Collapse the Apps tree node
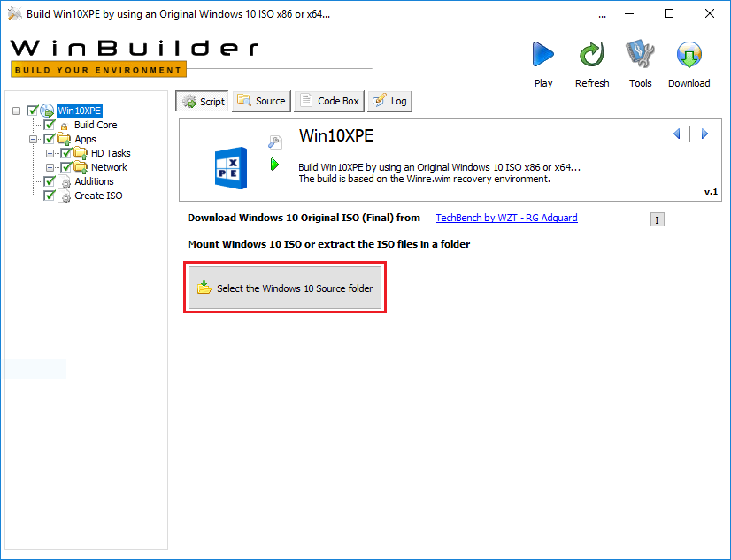Image resolution: width=731 pixels, height=560 pixels. tap(33, 139)
